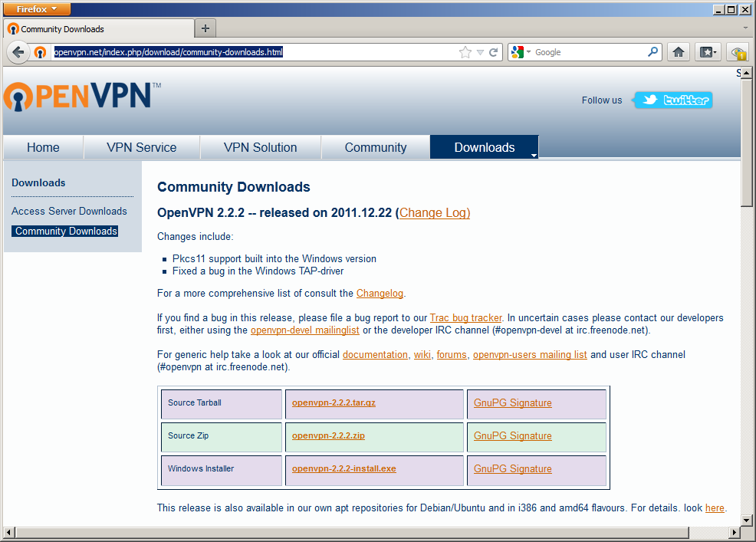Go to the browser home page icon
The image size is (756, 542).
click(x=679, y=52)
